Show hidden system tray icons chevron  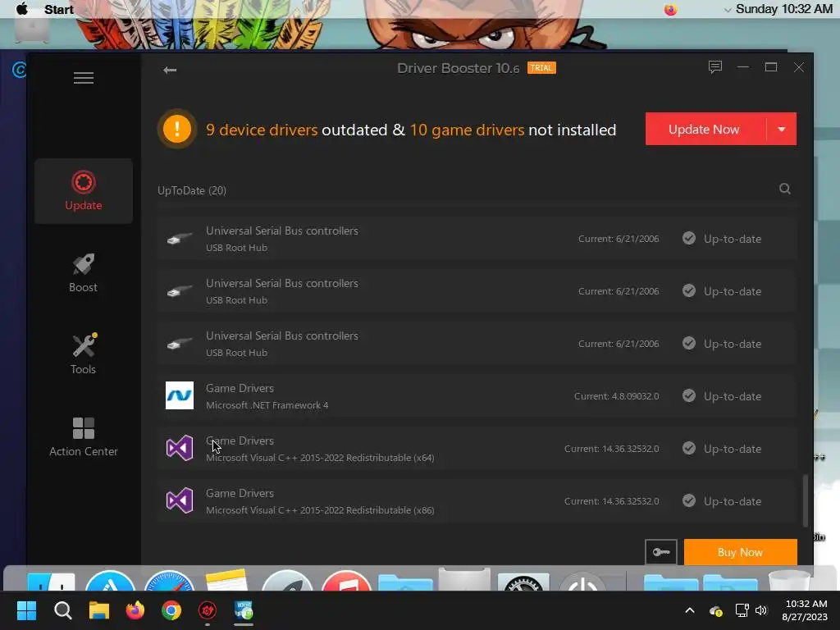point(690,610)
